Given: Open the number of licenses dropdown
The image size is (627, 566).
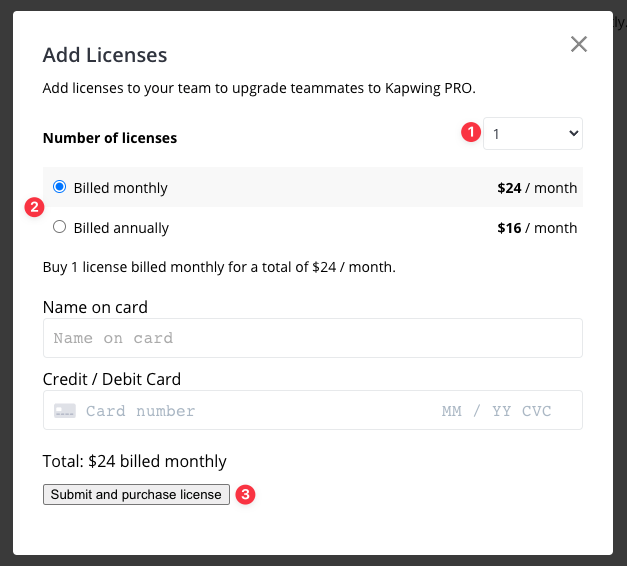Looking at the screenshot, I should 532,133.
